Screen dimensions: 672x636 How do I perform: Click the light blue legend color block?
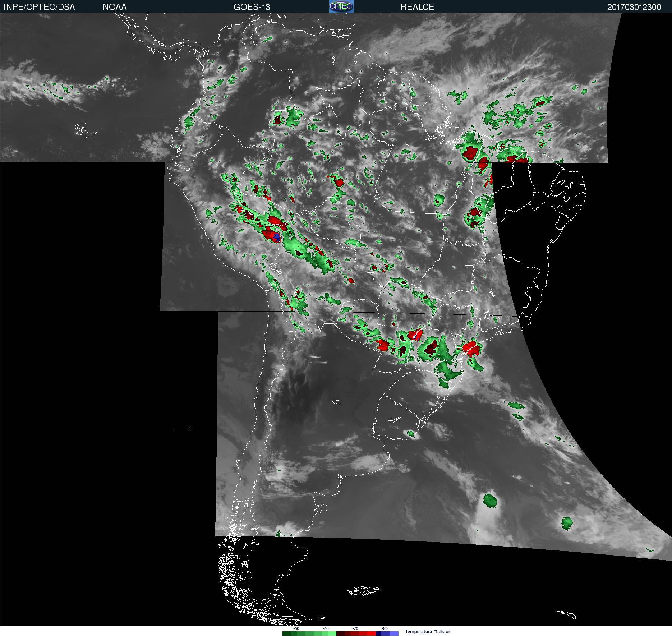tap(394, 633)
